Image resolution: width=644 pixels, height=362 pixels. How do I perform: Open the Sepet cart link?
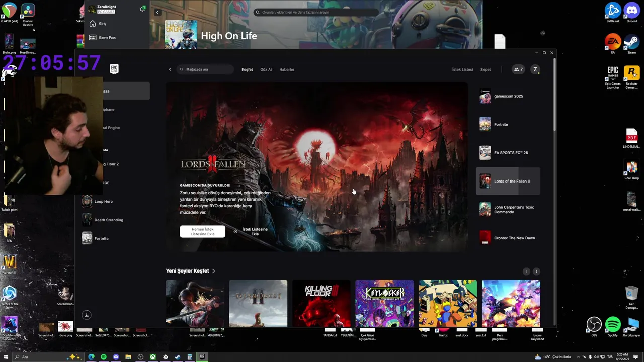tap(486, 70)
